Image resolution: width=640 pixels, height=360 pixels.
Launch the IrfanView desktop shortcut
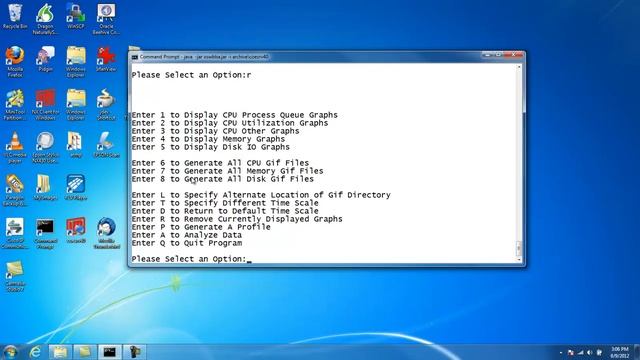[x=106, y=59]
